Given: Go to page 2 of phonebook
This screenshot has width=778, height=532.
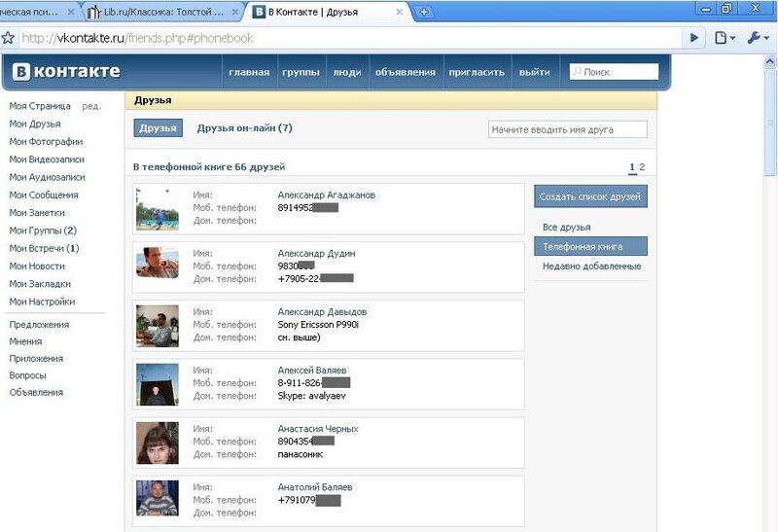Looking at the screenshot, I should tap(642, 167).
